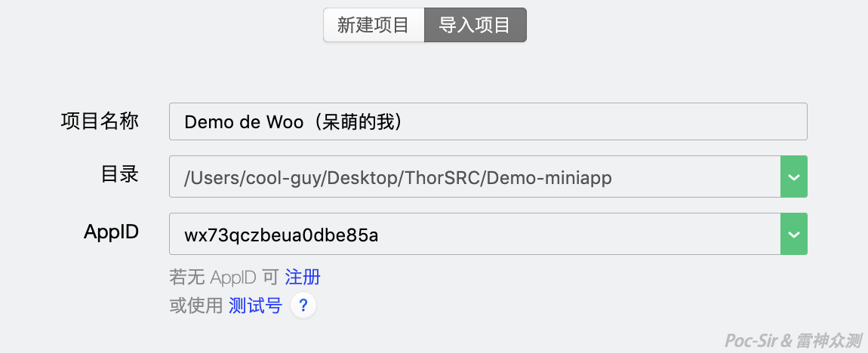Click the 或使用 hint text
The width and height of the screenshot is (868, 353).
(x=196, y=305)
